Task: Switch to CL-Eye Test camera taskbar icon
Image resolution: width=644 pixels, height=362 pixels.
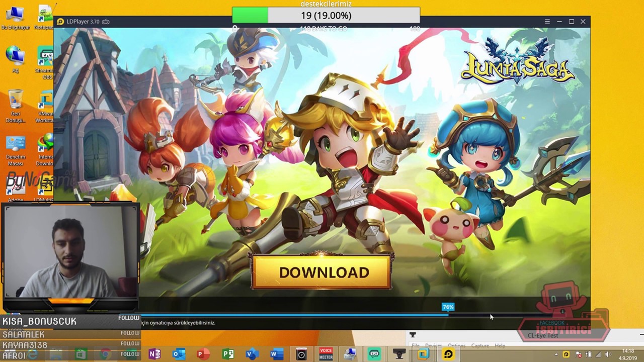Action: [x=399, y=354]
